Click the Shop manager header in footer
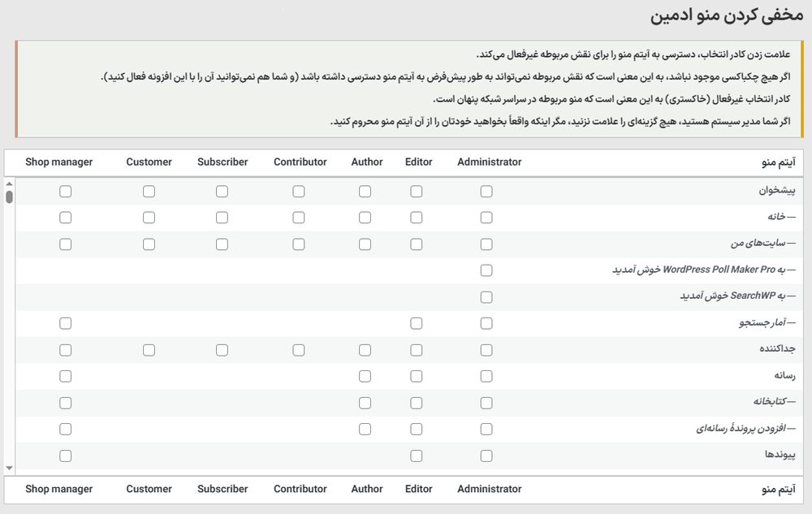 point(59,489)
